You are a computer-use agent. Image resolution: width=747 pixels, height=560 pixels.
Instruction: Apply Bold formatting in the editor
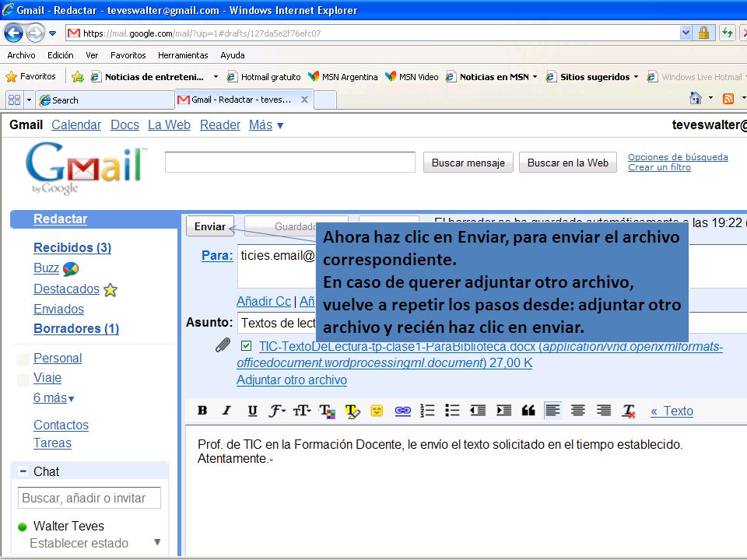[x=202, y=411]
